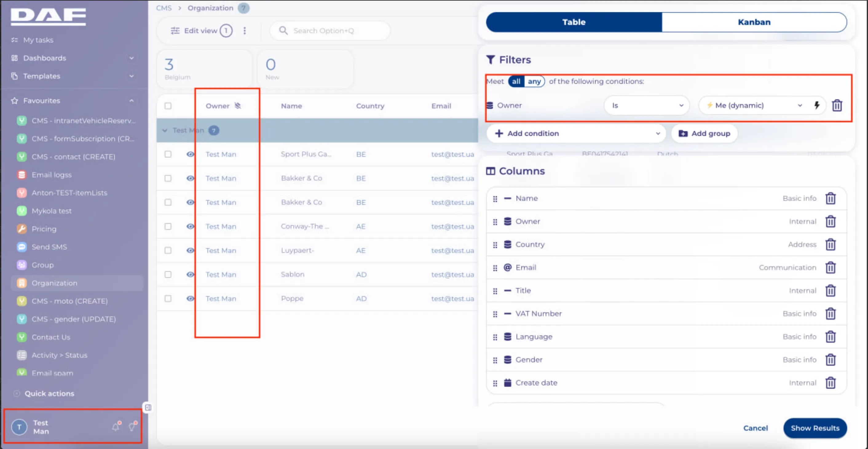868x449 pixels.
Task: Remove the Name column with its trash icon
Action: [x=831, y=199]
